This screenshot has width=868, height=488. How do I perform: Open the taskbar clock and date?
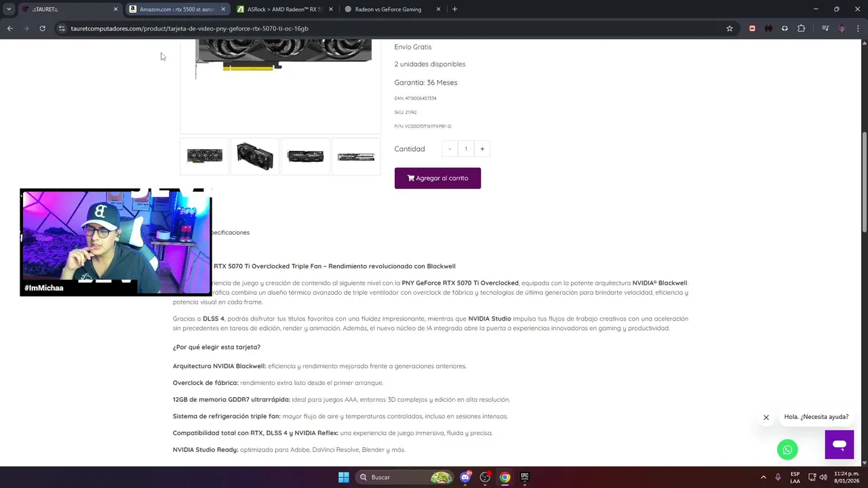846,477
